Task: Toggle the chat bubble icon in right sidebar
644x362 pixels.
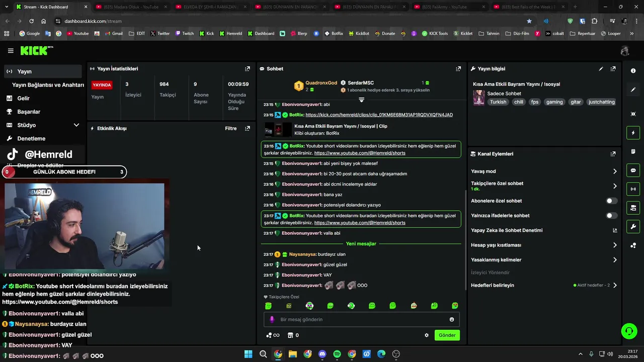Action: click(x=633, y=170)
